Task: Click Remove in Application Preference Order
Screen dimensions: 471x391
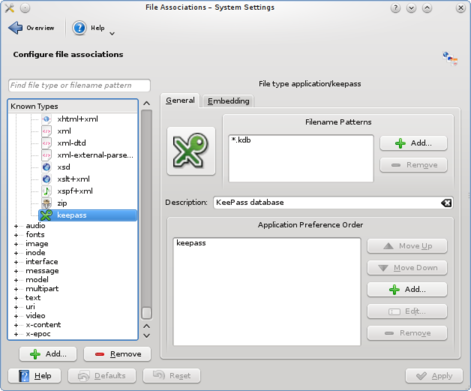Action: coord(407,333)
